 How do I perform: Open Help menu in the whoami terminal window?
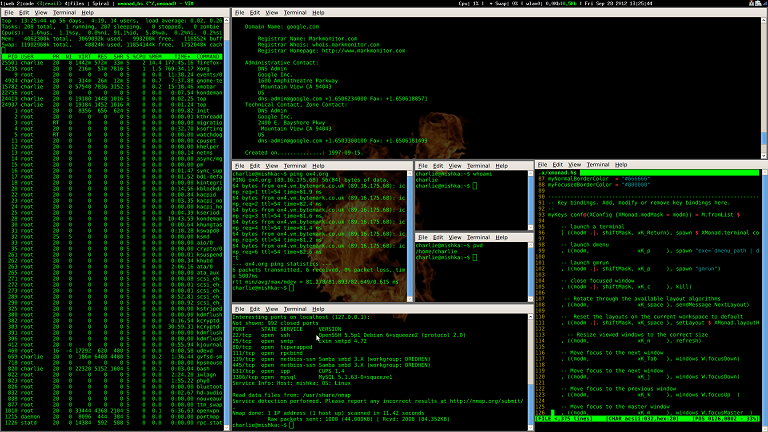click(x=502, y=166)
